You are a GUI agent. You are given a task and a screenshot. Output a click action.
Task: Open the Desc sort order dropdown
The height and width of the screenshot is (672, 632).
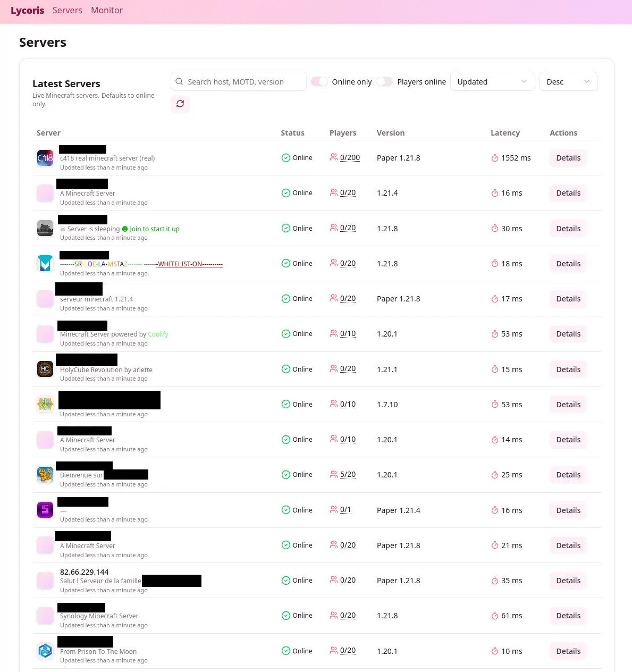[x=568, y=82]
